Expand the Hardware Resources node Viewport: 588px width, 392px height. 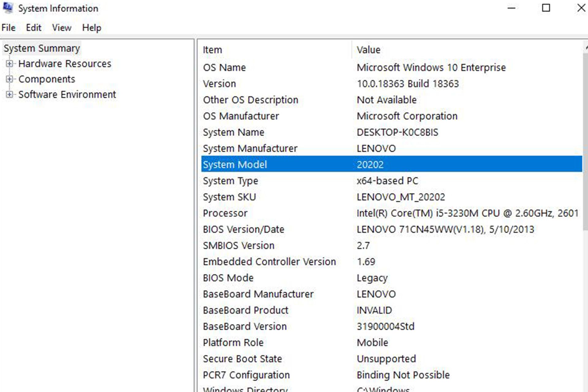[x=9, y=64]
